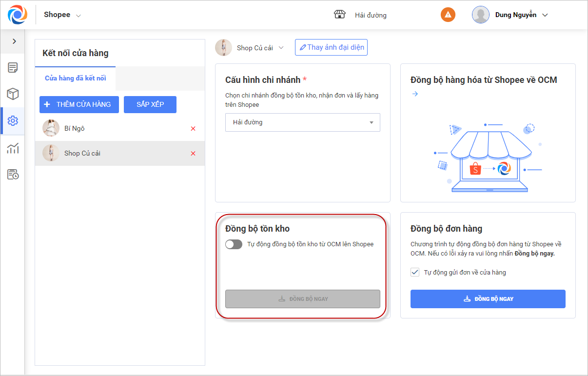Expand the sidebar with the chevron arrow
Image resolution: width=588 pixels, height=376 pixels.
pos(14,41)
